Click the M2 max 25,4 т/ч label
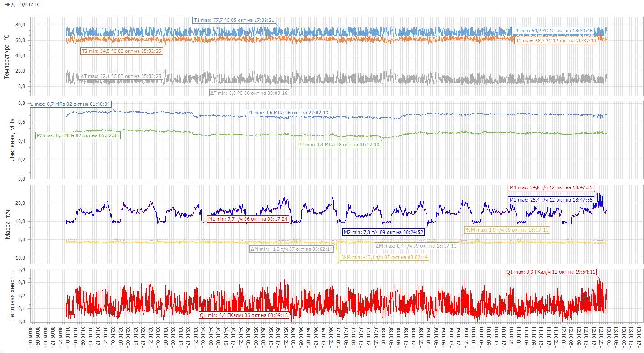This screenshot has width=644, height=353. (x=551, y=200)
